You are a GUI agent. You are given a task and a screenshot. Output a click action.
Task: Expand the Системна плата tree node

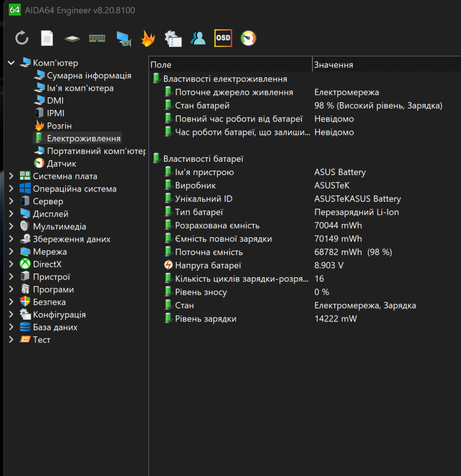click(x=11, y=176)
